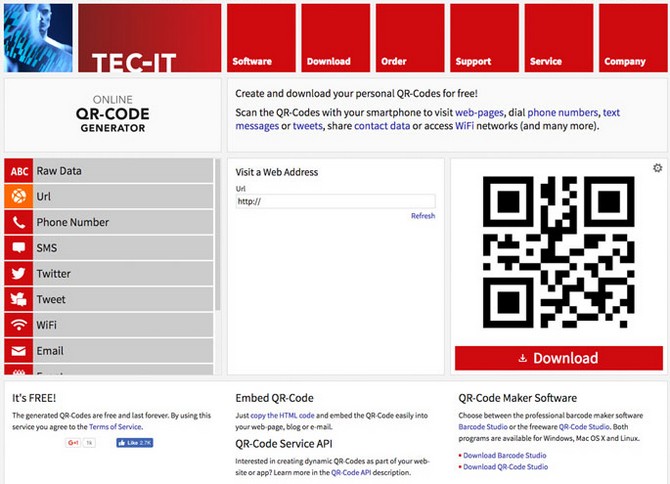
Task: Click the Facebook 2.7K like count
Action: tap(145, 443)
